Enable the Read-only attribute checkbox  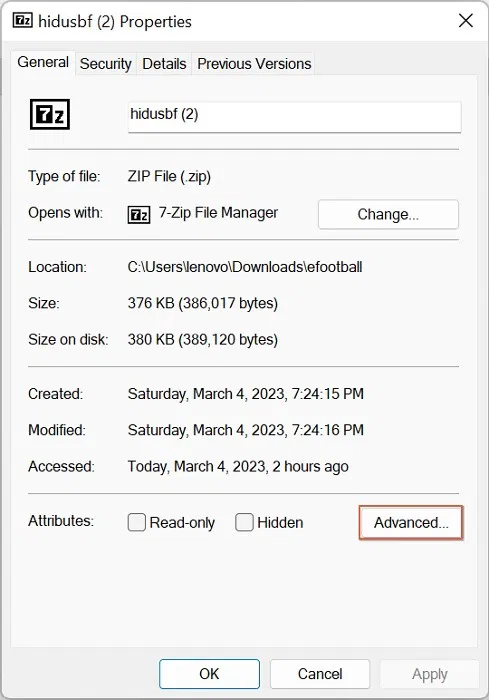pyautogui.click(x=137, y=522)
